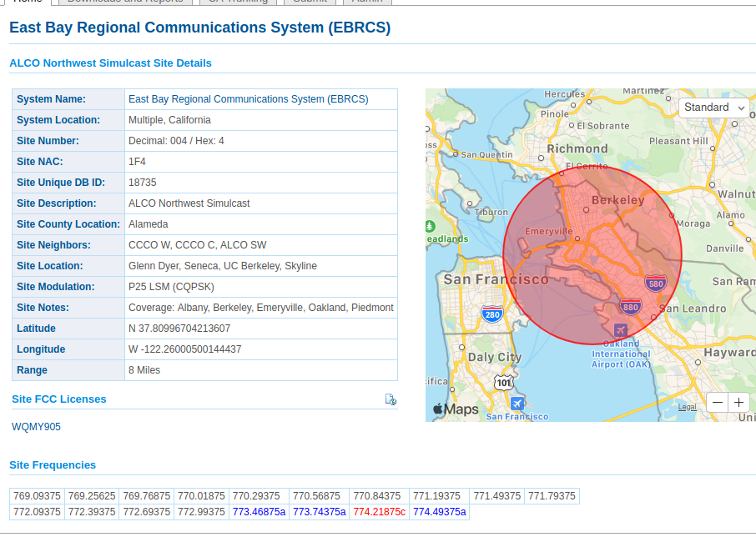
Task: Click the Site Frequencies heading
Action: pyautogui.click(x=53, y=465)
